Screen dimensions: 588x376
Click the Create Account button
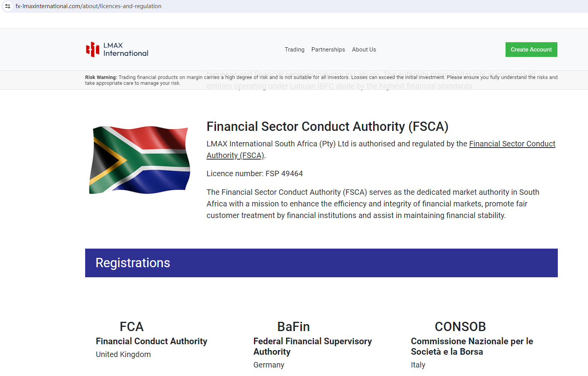[531, 50]
